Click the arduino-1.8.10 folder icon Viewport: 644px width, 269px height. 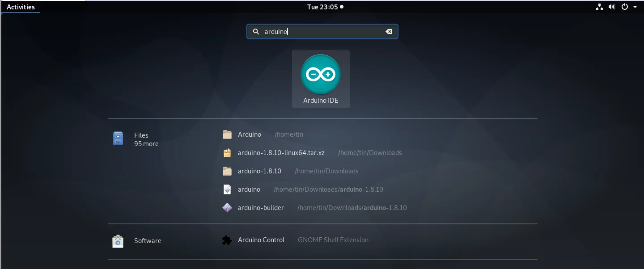tap(227, 171)
